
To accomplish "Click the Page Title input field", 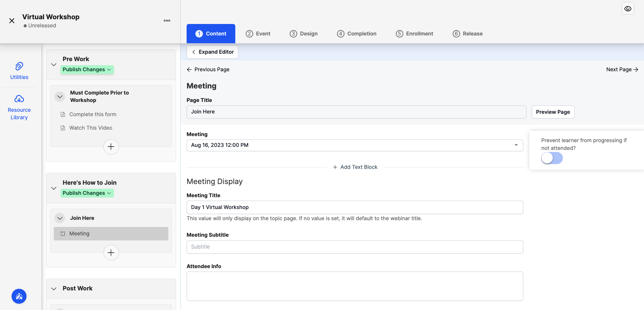I will click(356, 112).
